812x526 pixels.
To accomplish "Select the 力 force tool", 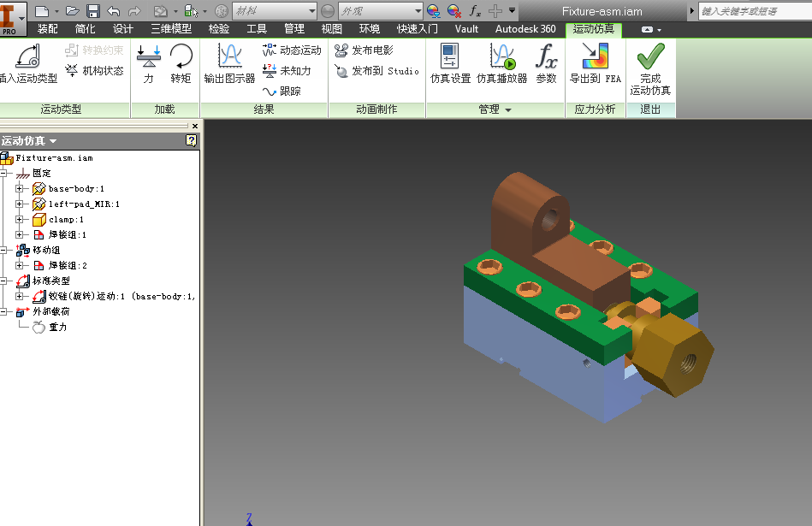I will 149,64.
